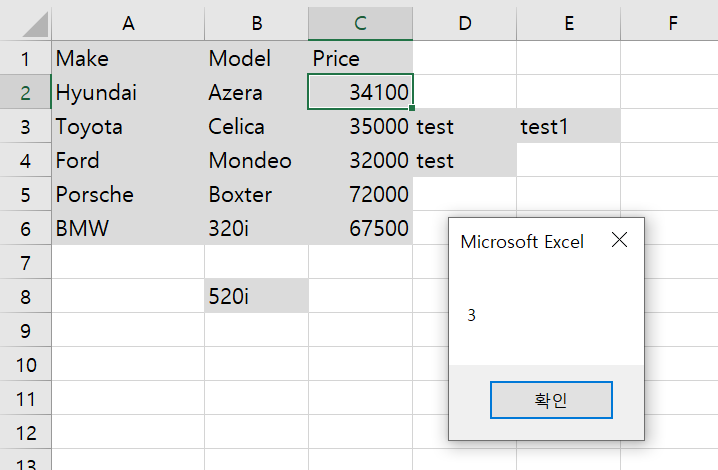Select the cell containing 67500
Viewport: 718px width, 470px height.
[360, 228]
